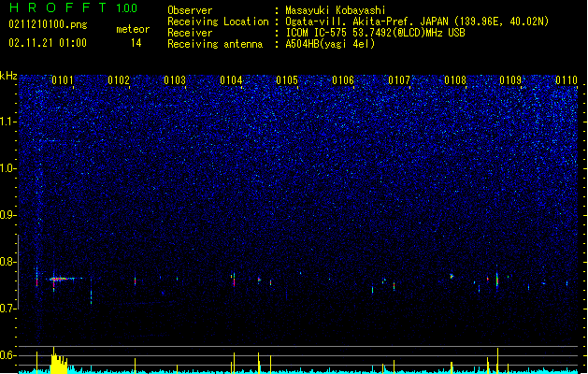Click receiver value ICOM IC-575 53.7492 MHz USB
Image resolution: width=588 pixels, height=374 pixels.
click(375, 33)
